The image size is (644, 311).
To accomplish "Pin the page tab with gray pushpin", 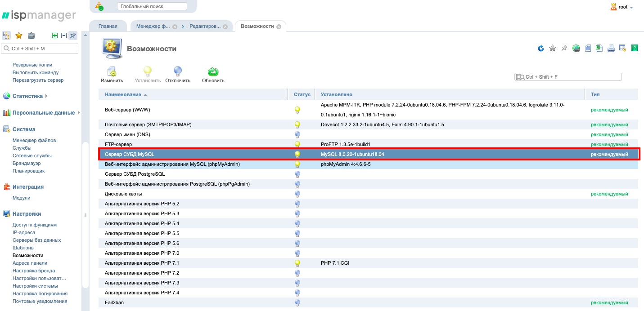I will pyautogui.click(x=564, y=48).
